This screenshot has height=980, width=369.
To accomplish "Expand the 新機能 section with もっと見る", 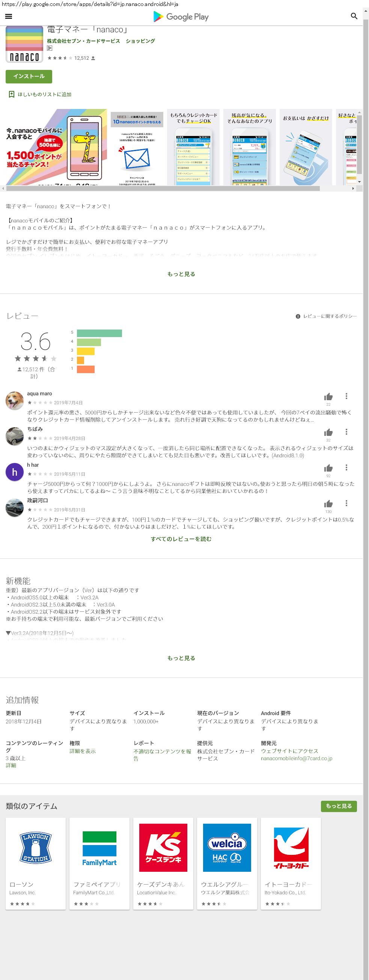I will [181, 658].
